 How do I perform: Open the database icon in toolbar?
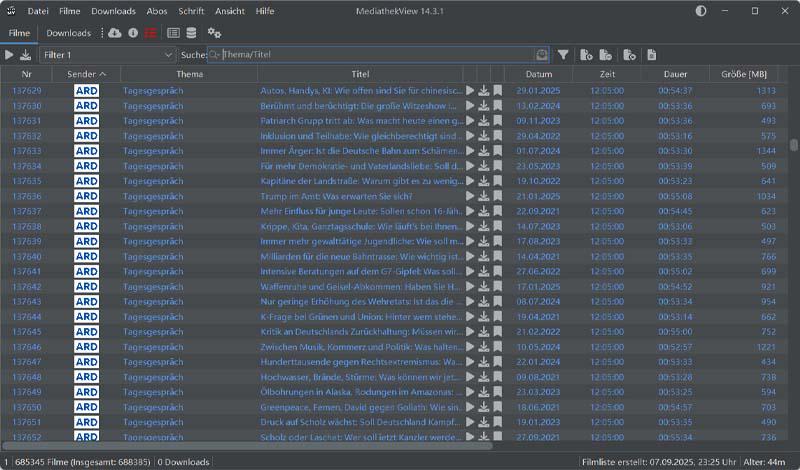click(191, 33)
